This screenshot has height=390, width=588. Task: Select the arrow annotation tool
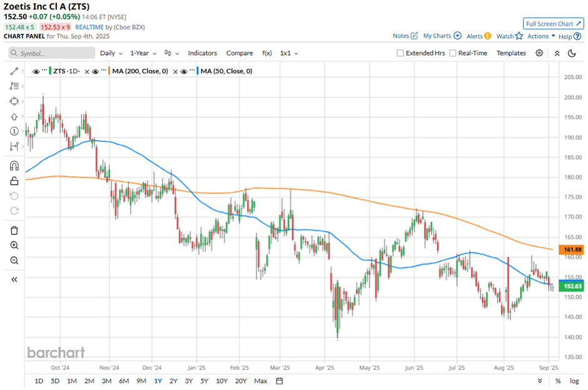click(x=14, y=116)
